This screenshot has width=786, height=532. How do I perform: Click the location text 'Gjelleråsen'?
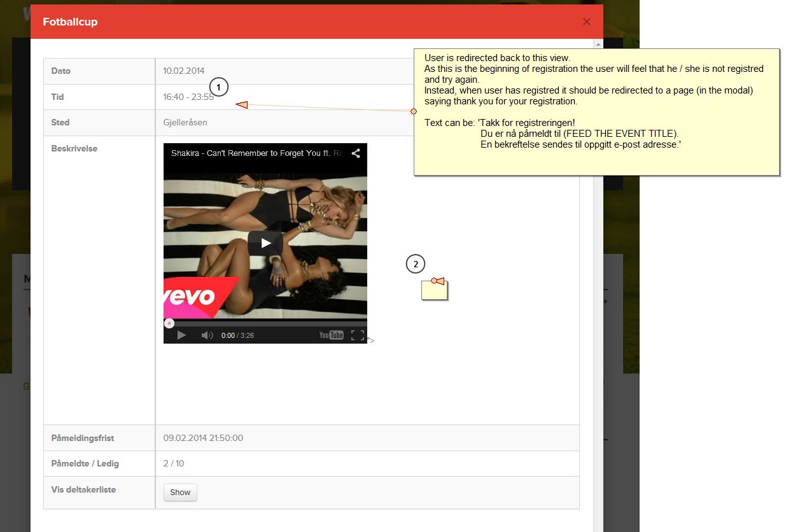pos(185,123)
